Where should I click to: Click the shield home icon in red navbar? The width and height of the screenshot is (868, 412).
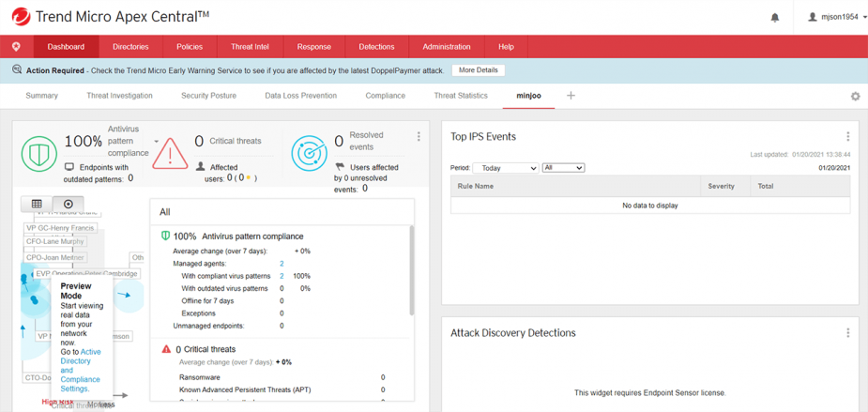(x=17, y=47)
